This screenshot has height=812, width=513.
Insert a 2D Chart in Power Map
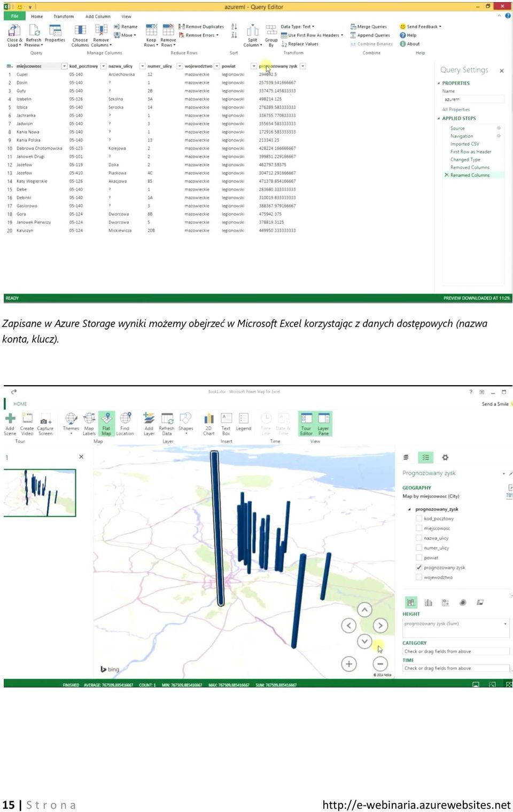click(209, 424)
